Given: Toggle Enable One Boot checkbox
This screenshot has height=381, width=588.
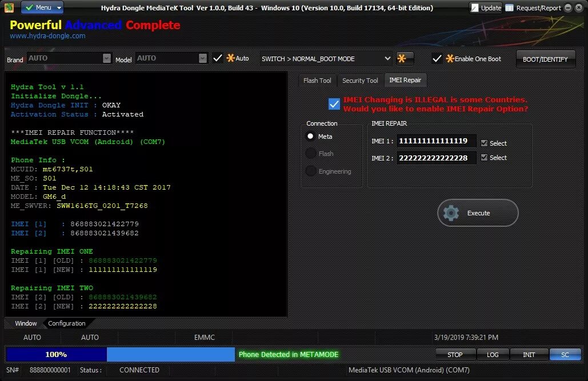Looking at the screenshot, I should point(437,58).
